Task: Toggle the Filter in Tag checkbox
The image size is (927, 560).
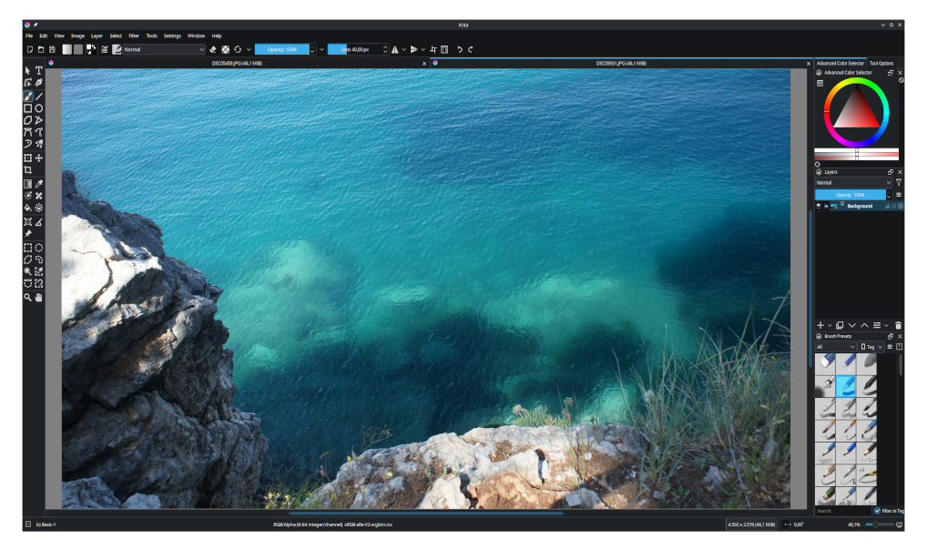Action: pos(878,511)
